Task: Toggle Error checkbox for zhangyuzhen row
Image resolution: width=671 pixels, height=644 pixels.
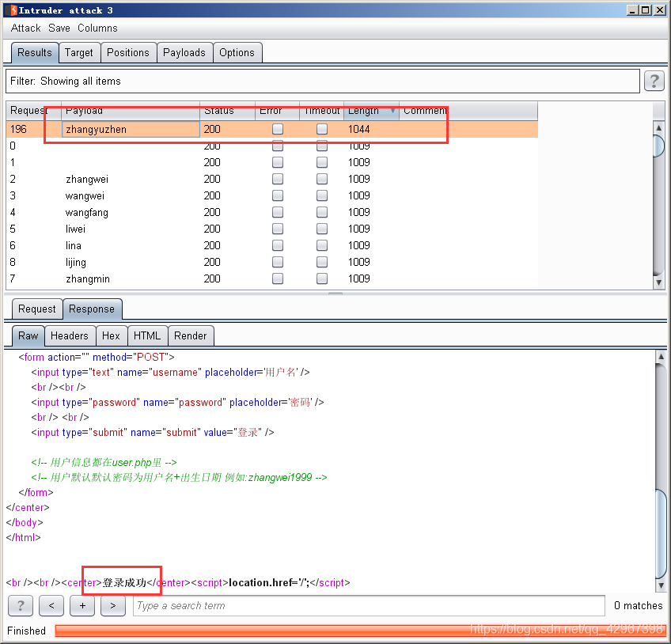Action: [x=278, y=129]
